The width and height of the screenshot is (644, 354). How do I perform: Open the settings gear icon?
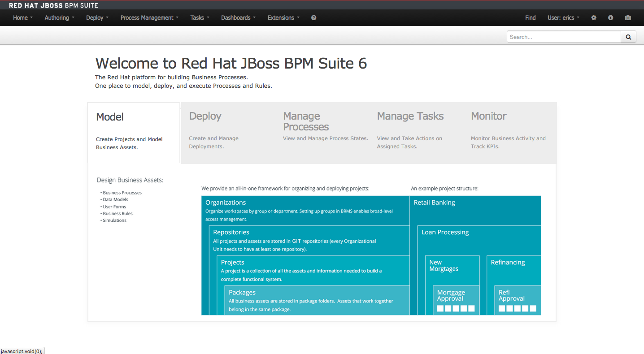[593, 17]
